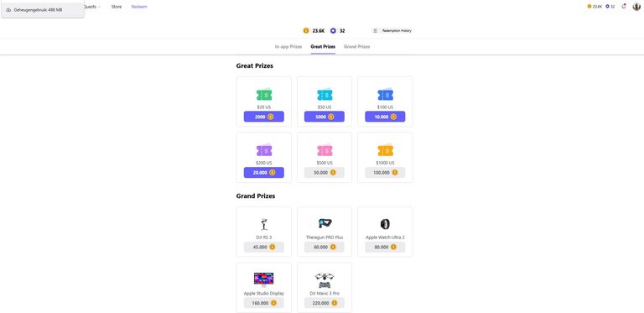Image resolution: width=644 pixels, height=313 pixels.
Task: Click the teal $50 US voucher icon
Action: click(325, 95)
